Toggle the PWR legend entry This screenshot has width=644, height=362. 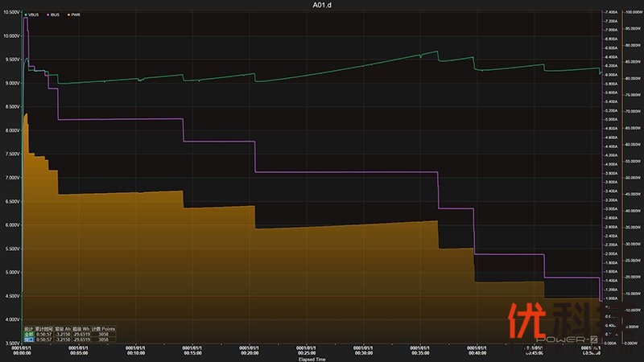tap(74, 14)
